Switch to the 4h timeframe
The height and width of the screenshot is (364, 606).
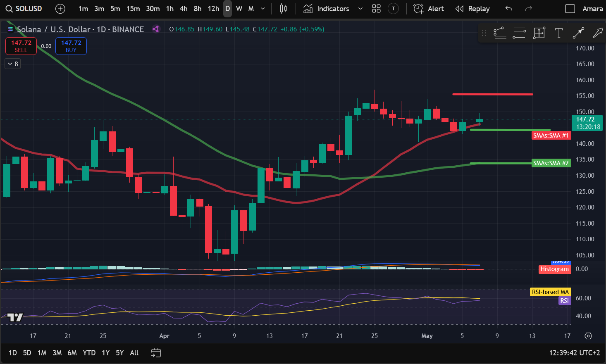point(184,9)
